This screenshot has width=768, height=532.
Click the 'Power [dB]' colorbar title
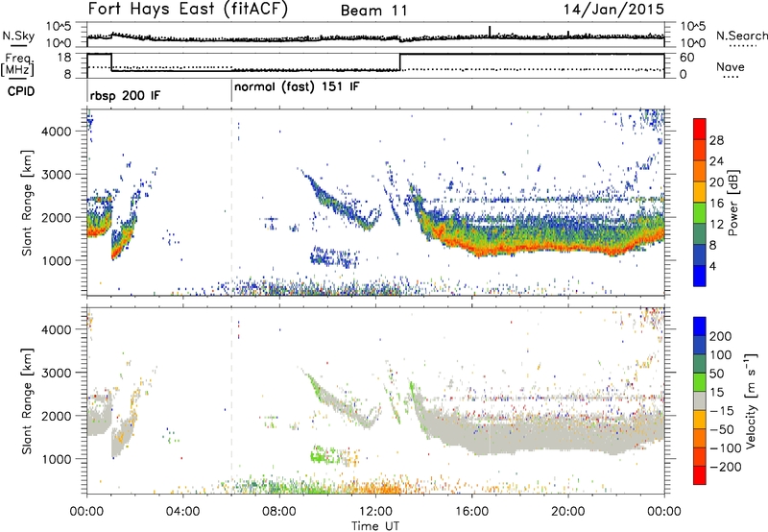point(732,203)
